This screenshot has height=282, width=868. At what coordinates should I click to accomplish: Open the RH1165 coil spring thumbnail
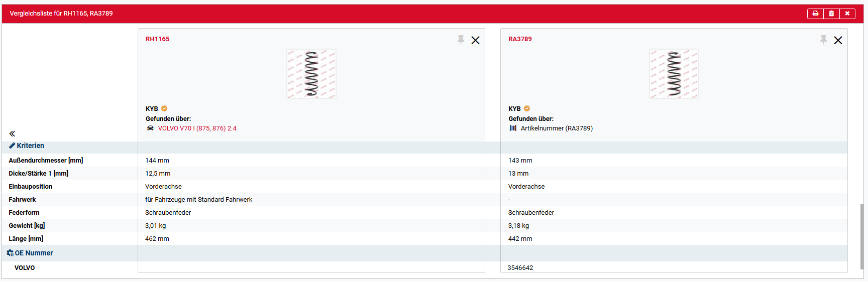(311, 74)
